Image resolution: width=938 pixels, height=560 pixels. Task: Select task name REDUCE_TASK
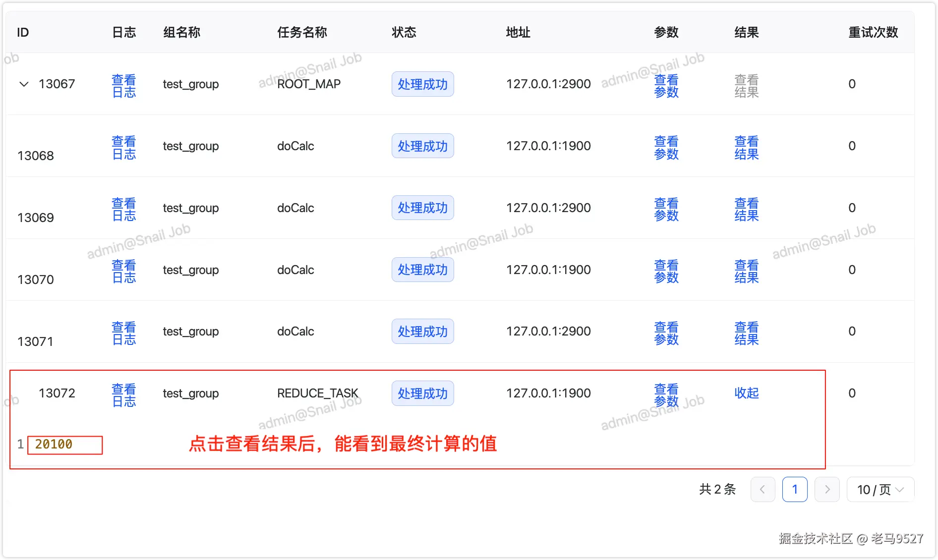(x=317, y=393)
